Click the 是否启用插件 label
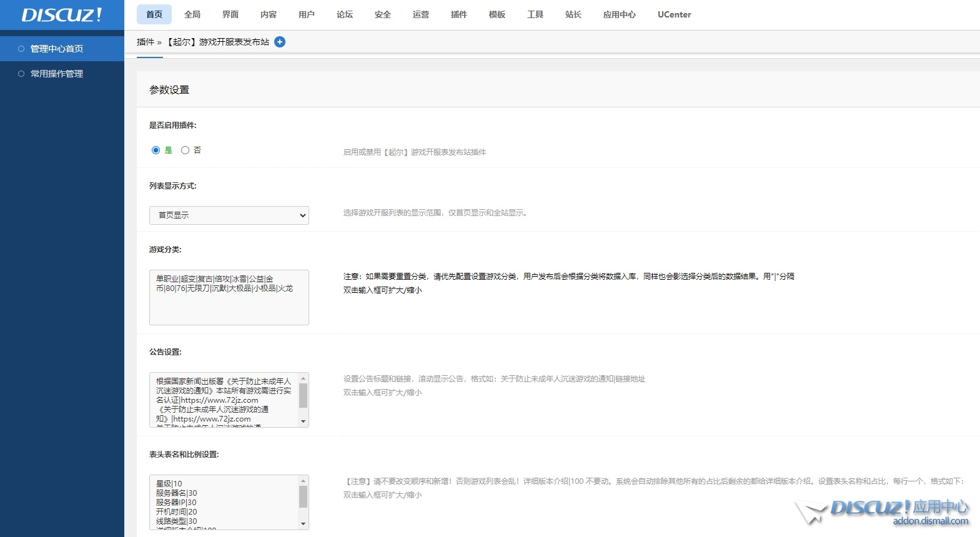This screenshot has width=980, height=537. (x=173, y=126)
